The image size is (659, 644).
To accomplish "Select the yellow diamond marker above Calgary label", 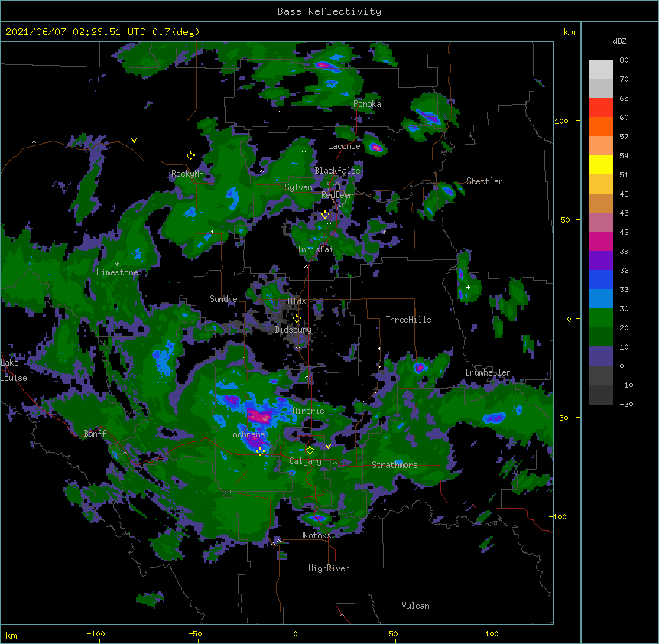I will pos(310,450).
